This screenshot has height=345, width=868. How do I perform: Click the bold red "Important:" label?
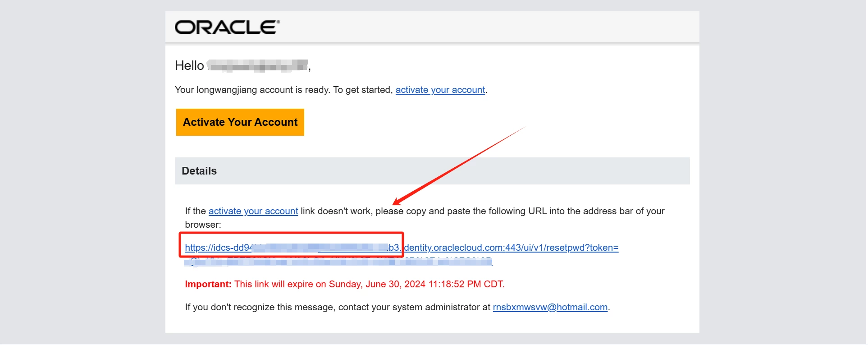click(208, 284)
